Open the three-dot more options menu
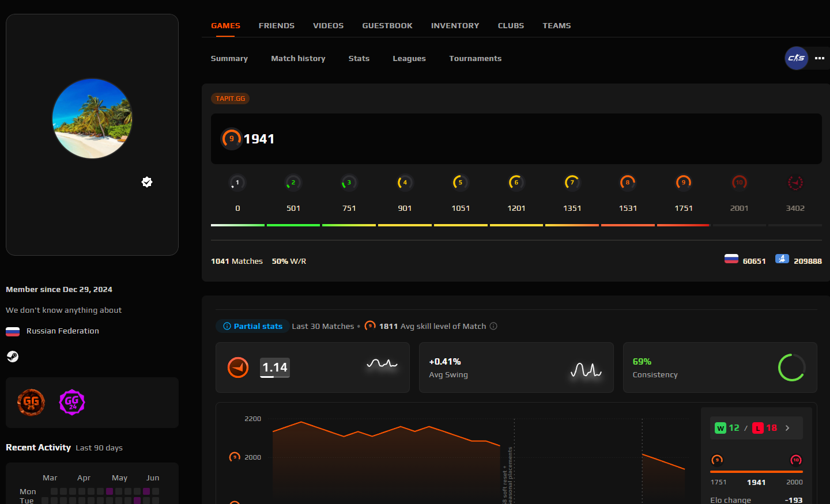 tap(819, 58)
